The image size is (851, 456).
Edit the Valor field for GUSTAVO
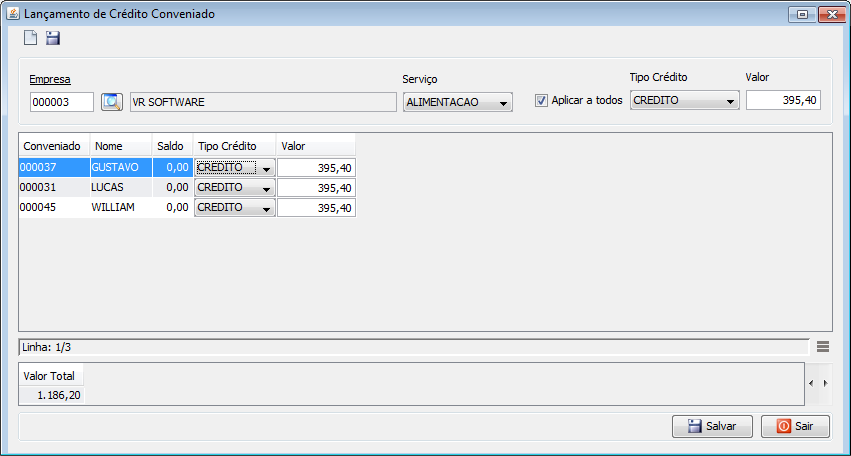(x=316, y=168)
